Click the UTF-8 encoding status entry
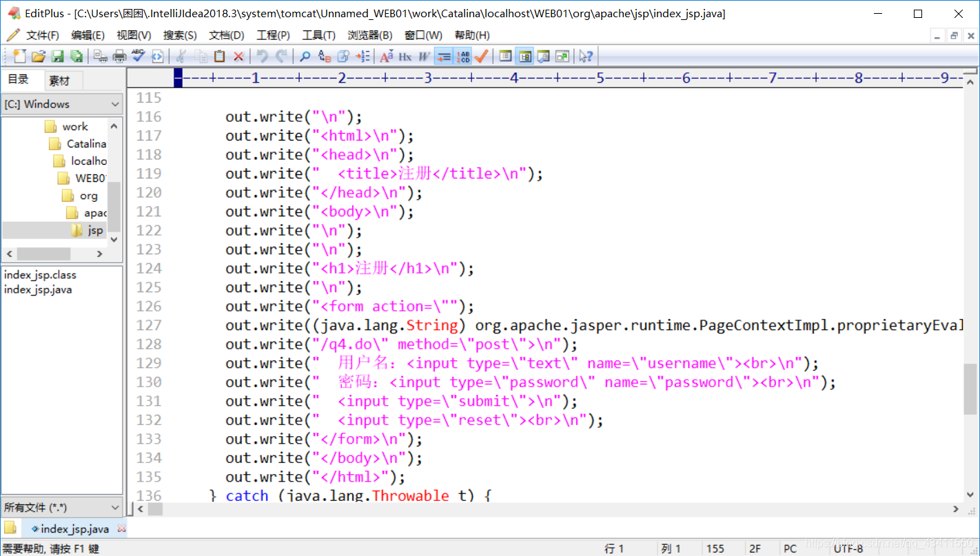Screen dimensions: 980x556 tap(848, 548)
